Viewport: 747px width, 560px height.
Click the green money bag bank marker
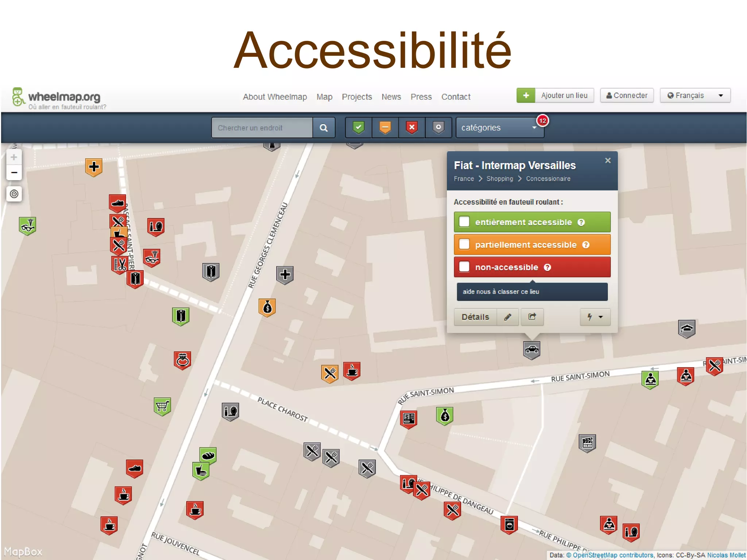(445, 416)
